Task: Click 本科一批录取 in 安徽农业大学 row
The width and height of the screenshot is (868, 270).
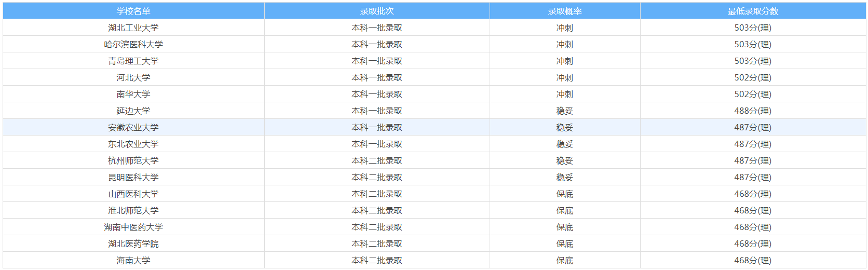Action: [377, 127]
